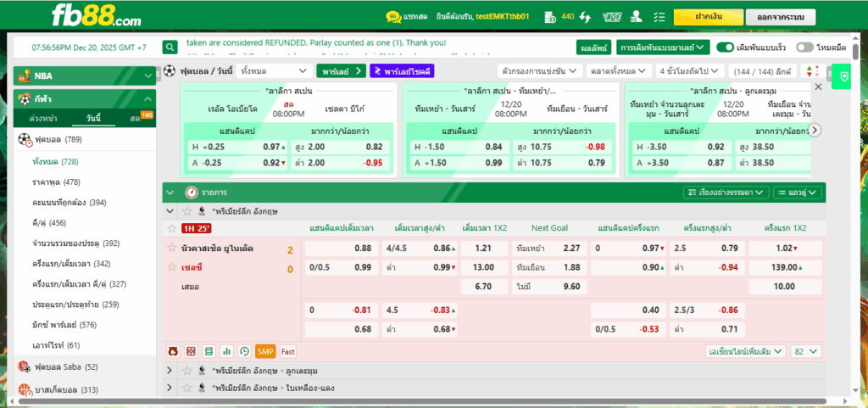
Task: Open ตลาดทั้งหมด markets dropdown
Action: (x=618, y=71)
